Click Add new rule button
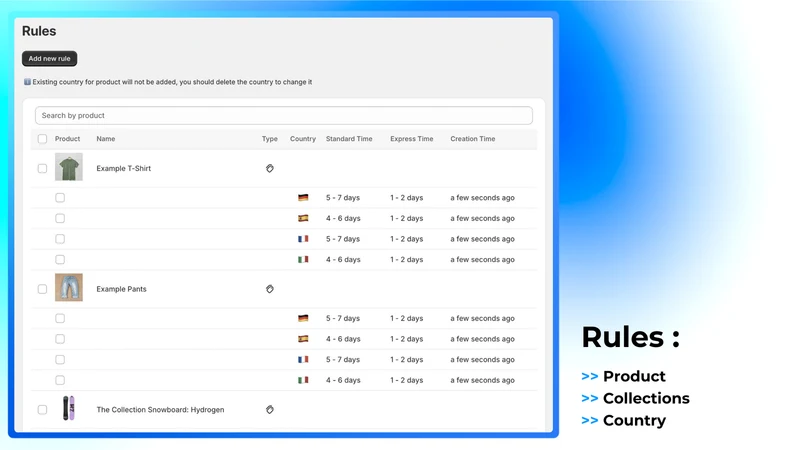Image resolution: width=800 pixels, height=450 pixels. (x=49, y=59)
